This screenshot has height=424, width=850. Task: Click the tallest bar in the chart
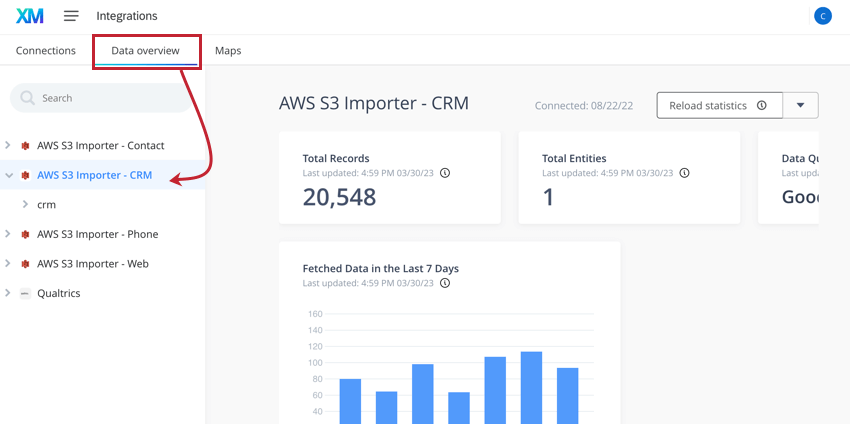pos(531,388)
